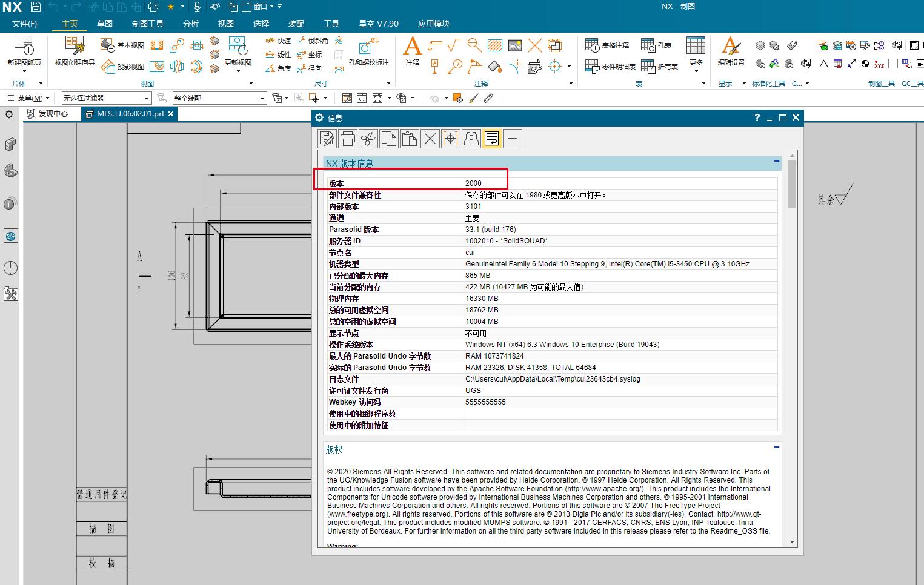Expand the 视图 group options arrow
924x585 pixels.
coord(251,84)
